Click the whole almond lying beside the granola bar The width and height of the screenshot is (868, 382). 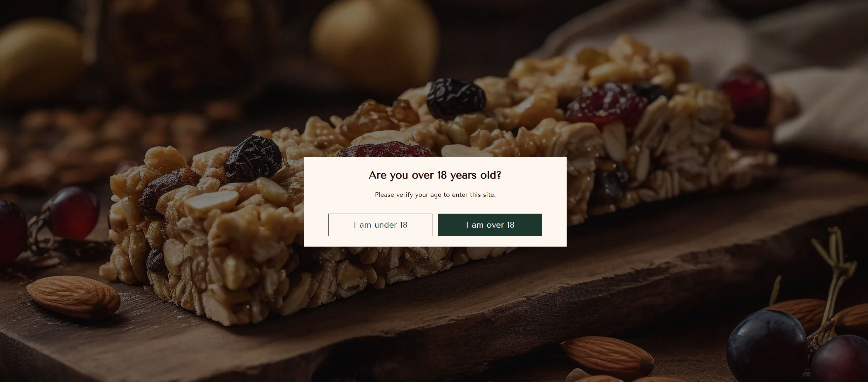point(74,297)
